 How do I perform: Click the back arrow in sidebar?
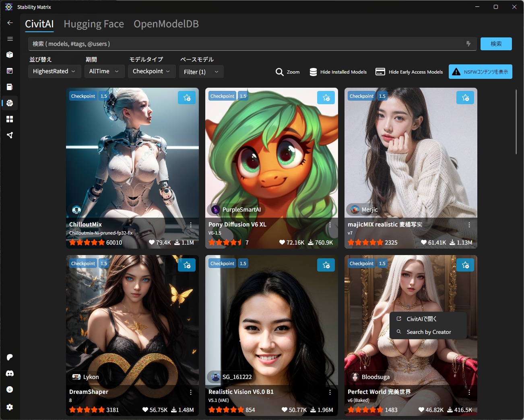pyautogui.click(x=10, y=23)
